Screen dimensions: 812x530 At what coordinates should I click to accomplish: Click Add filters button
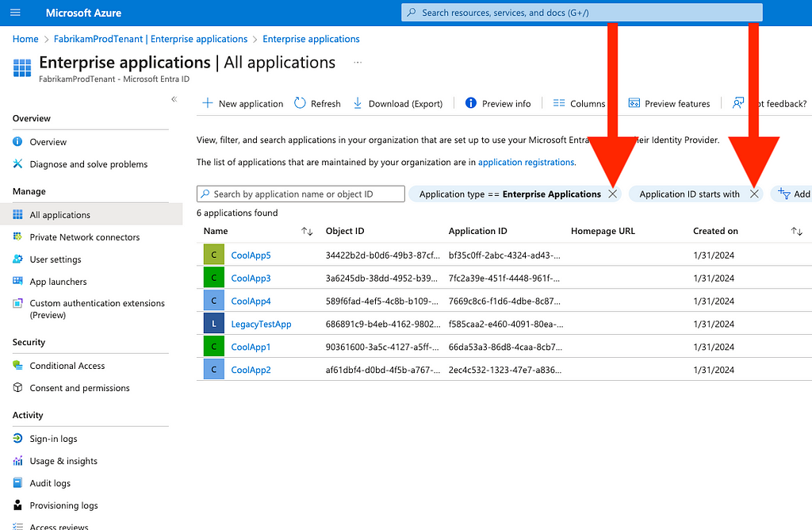(794, 194)
